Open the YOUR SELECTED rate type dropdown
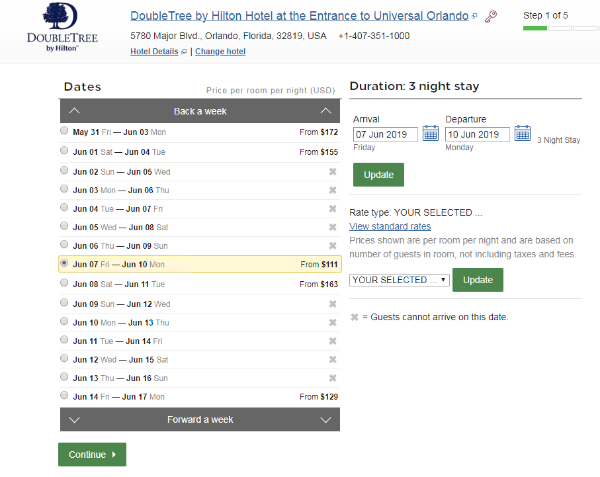 [399, 280]
